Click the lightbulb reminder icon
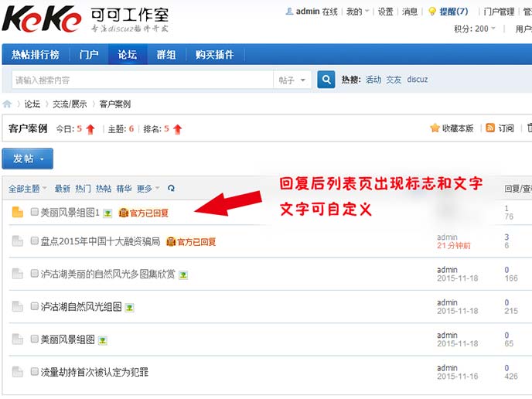 tap(432, 12)
